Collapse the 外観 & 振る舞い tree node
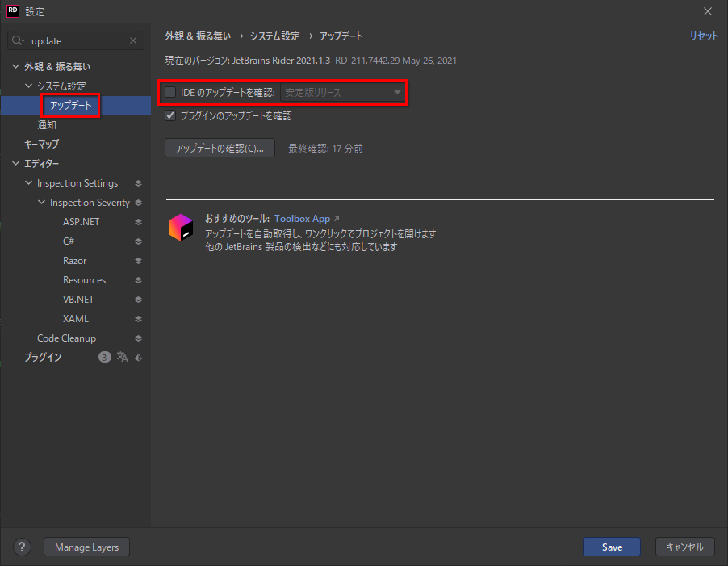728x566 pixels. tap(15, 66)
